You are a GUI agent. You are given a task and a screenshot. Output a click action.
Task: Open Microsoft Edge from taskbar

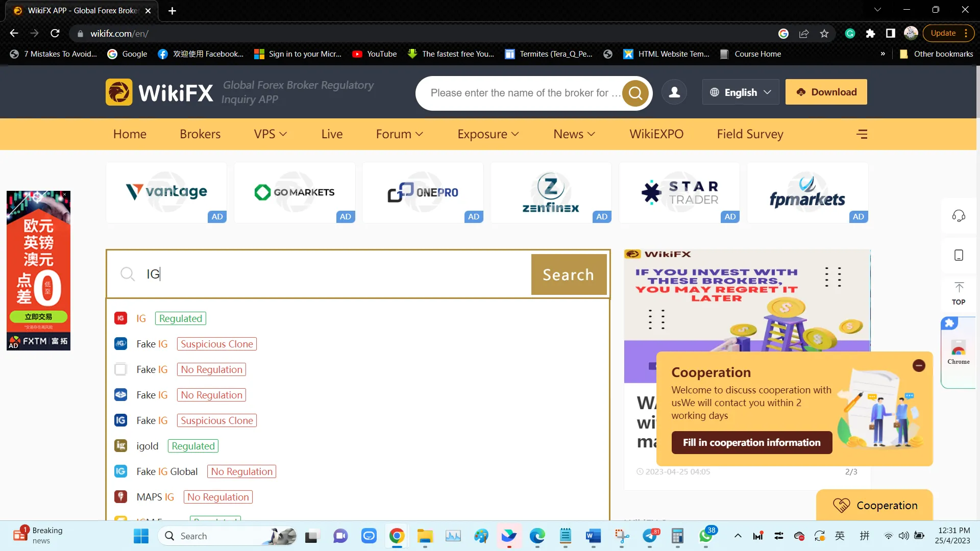[x=537, y=536]
